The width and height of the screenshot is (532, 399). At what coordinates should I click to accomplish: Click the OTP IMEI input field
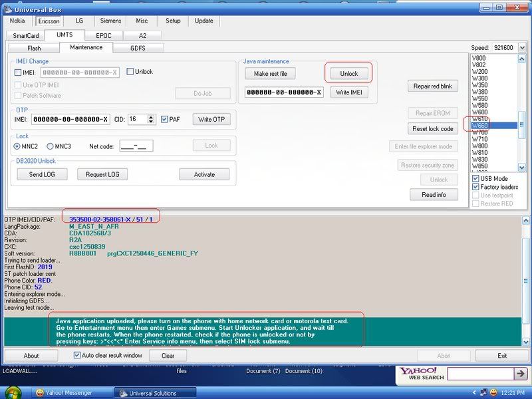point(70,119)
